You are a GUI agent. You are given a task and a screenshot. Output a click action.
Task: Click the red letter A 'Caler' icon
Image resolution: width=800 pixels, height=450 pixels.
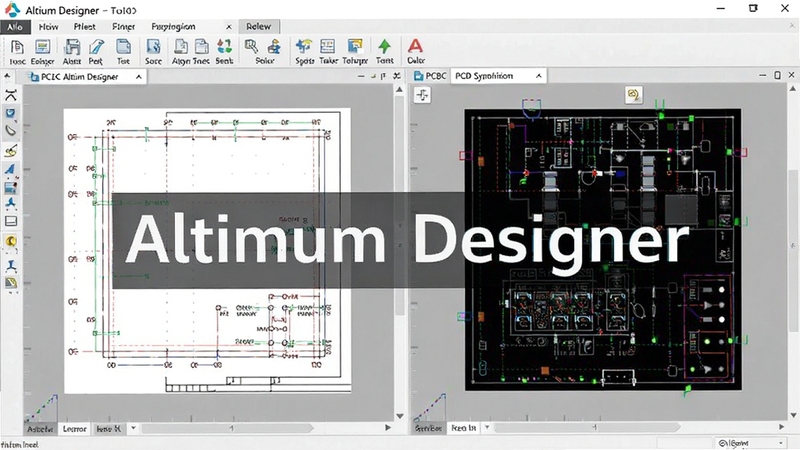click(x=415, y=46)
